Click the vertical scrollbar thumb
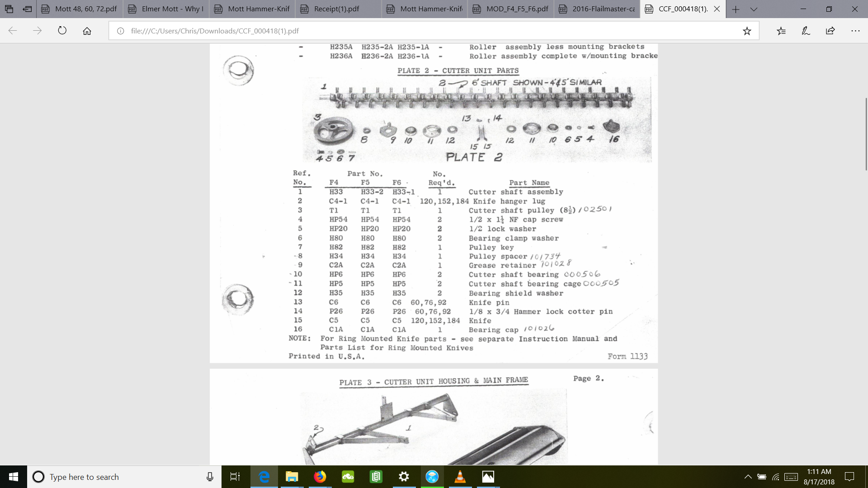 point(865,133)
